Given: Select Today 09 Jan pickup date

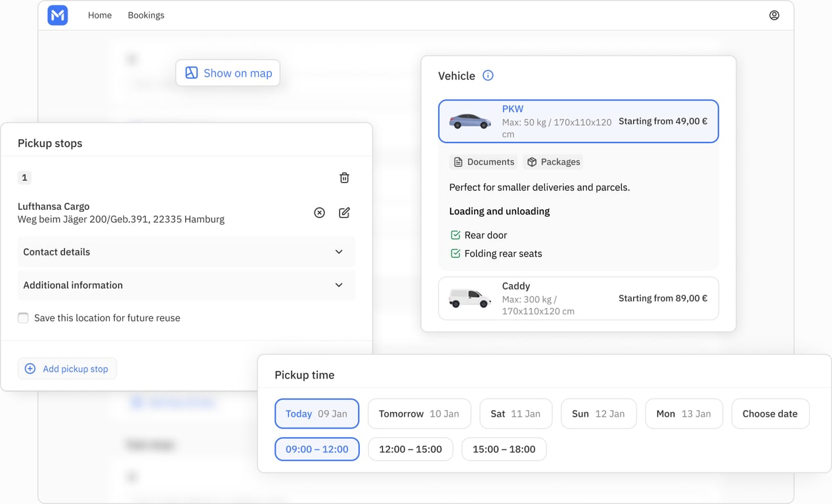Looking at the screenshot, I should [x=317, y=414].
